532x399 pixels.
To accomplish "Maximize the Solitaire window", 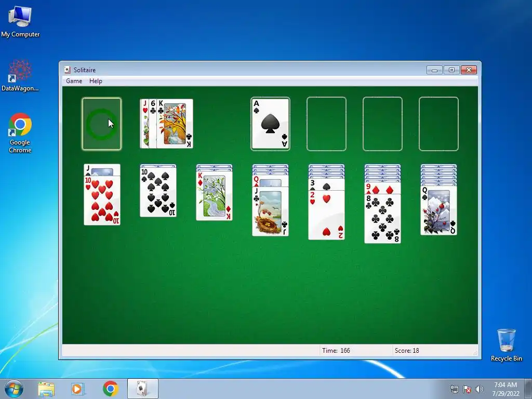I will (451, 70).
